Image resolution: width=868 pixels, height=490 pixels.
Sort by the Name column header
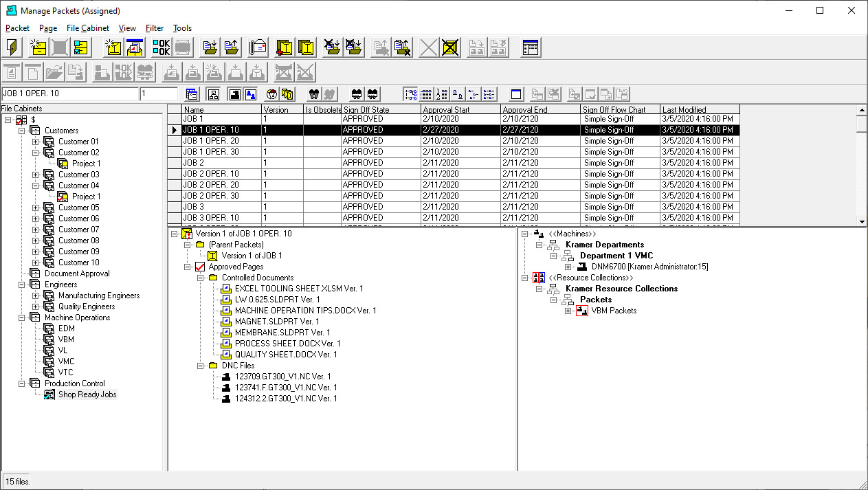222,109
